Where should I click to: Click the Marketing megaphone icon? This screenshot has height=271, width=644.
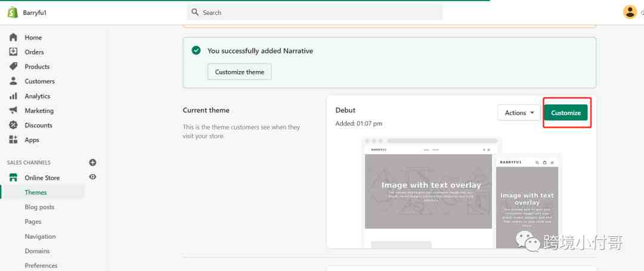[13, 110]
